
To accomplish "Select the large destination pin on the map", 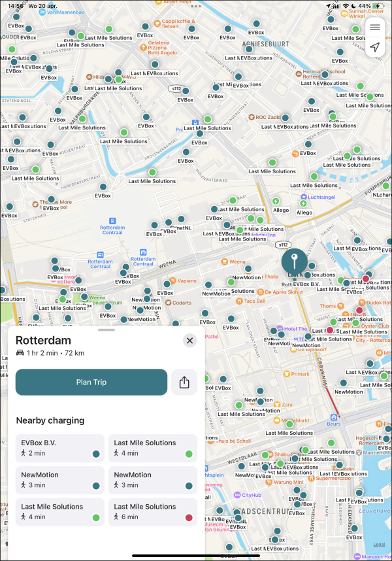I will click(294, 261).
